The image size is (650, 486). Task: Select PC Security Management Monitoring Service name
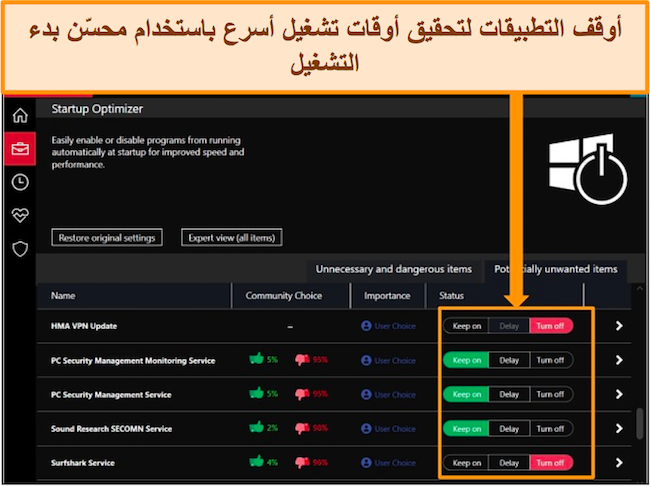coord(133,361)
